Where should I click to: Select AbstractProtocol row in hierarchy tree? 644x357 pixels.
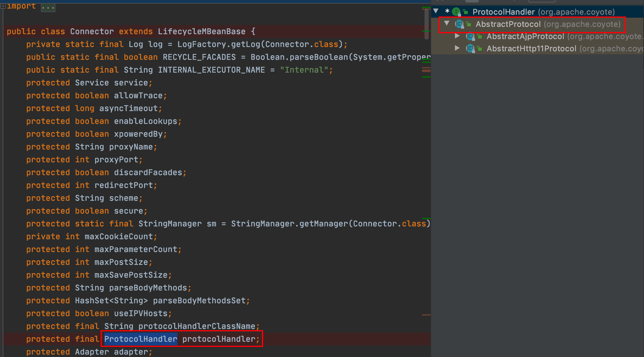pos(508,24)
